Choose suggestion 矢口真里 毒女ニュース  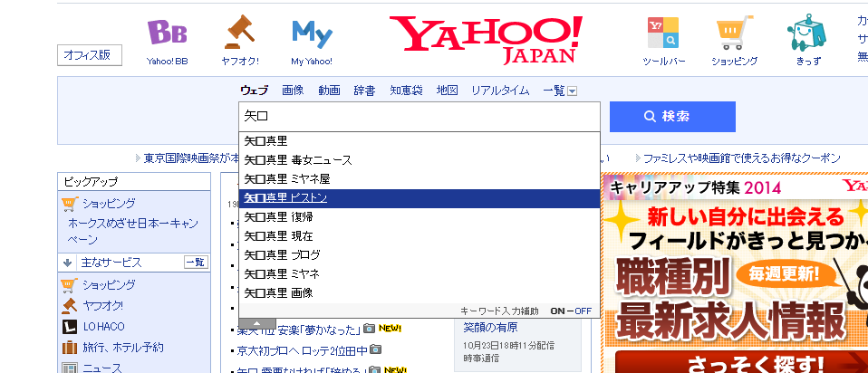point(420,160)
